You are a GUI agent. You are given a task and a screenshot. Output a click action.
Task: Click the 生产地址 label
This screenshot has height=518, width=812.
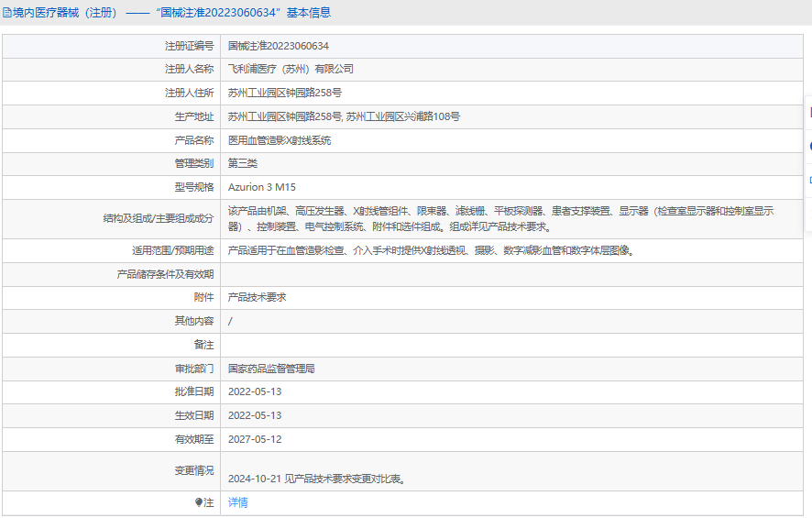tap(194, 117)
